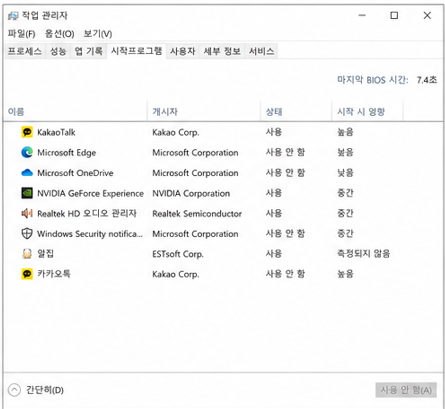Switch to the 프로세스 tab
Image resolution: width=445 pixels, height=409 pixels.
tap(25, 51)
